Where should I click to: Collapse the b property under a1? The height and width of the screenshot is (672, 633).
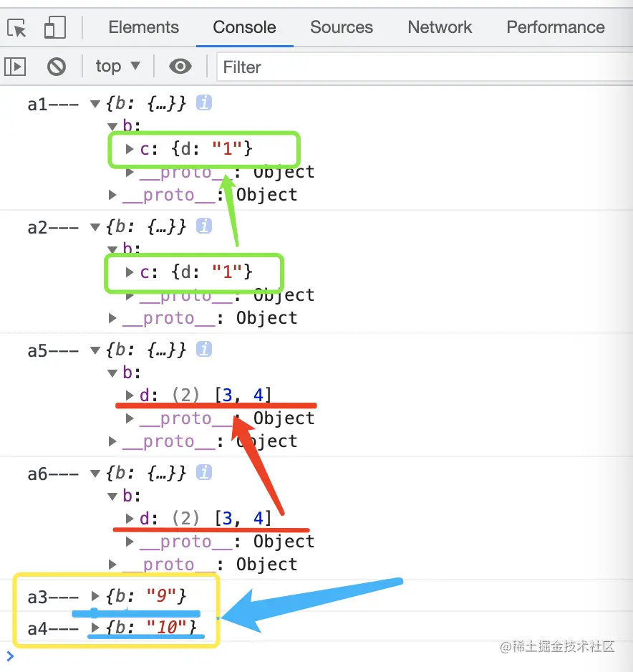[112, 125]
